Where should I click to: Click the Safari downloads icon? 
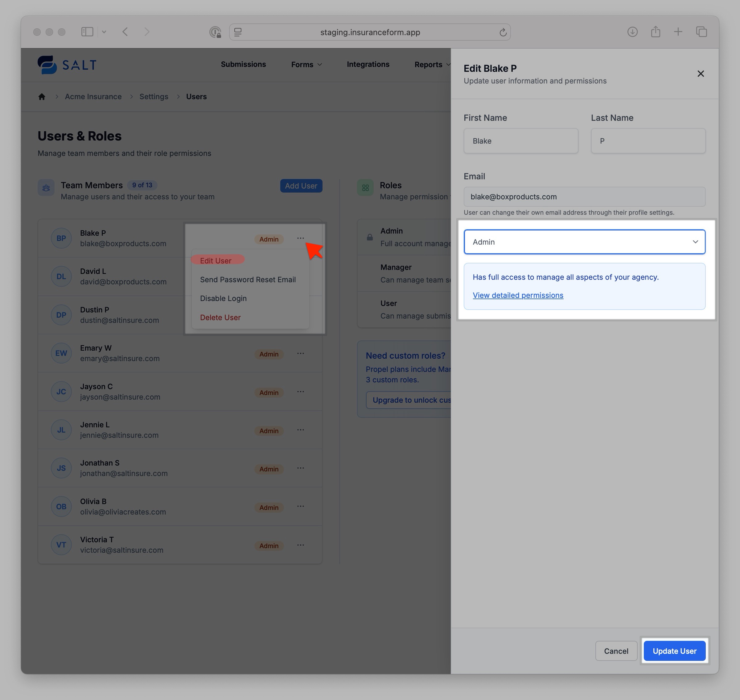pos(632,32)
